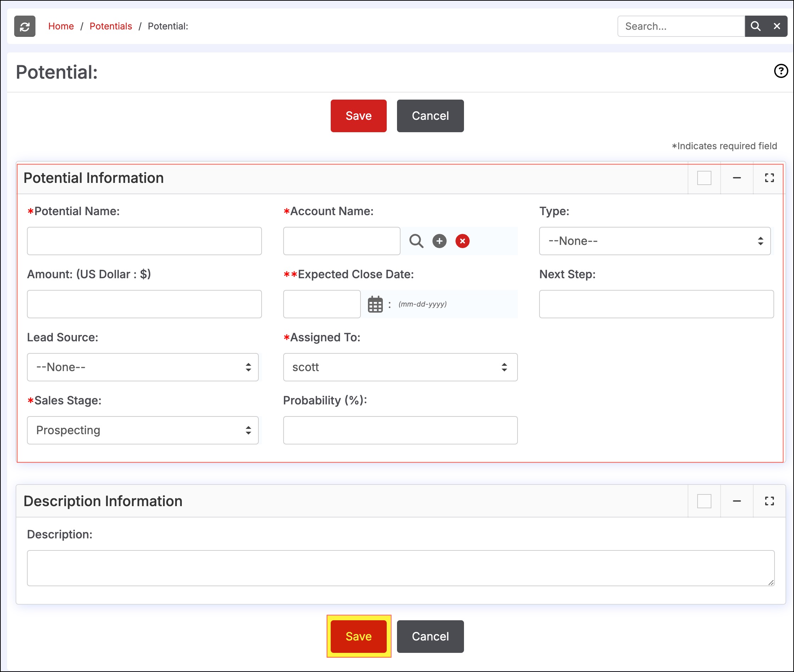Focus the Account Name field
Viewport: 794px width, 672px height.
coord(341,241)
